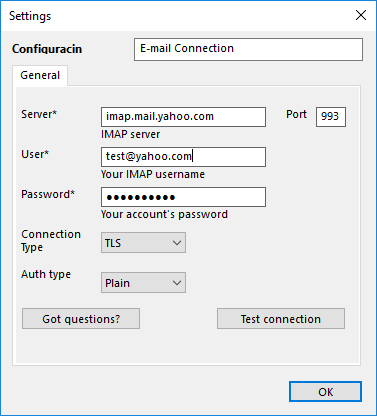This screenshot has width=377, height=416.
Task: Confirm settings with the OK button
Action: coord(325,392)
